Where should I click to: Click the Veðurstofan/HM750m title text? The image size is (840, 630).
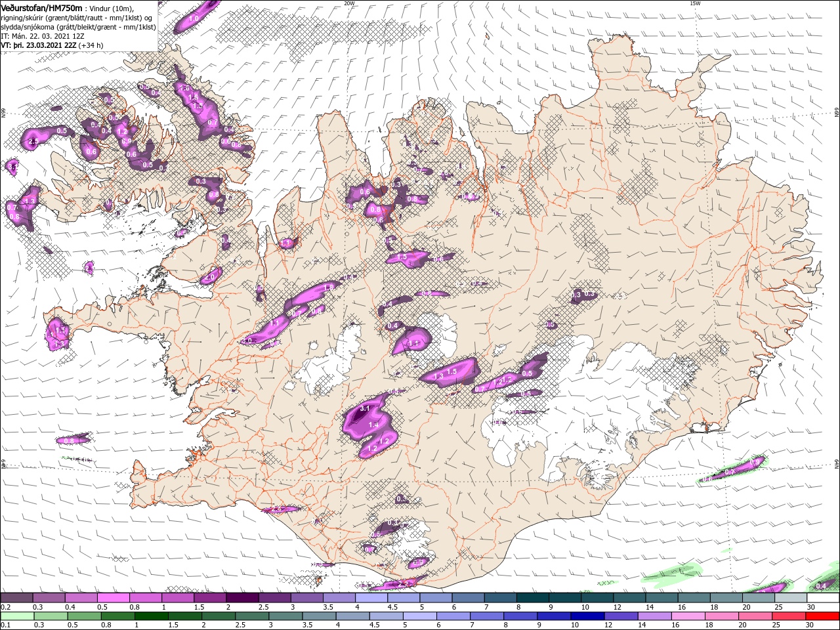coord(42,8)
